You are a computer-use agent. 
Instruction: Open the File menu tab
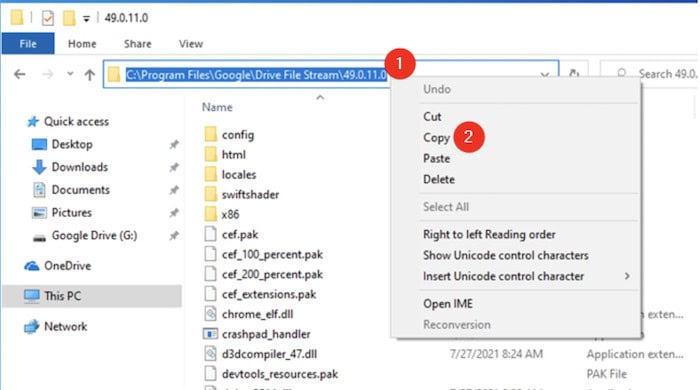tap(28, 44)
